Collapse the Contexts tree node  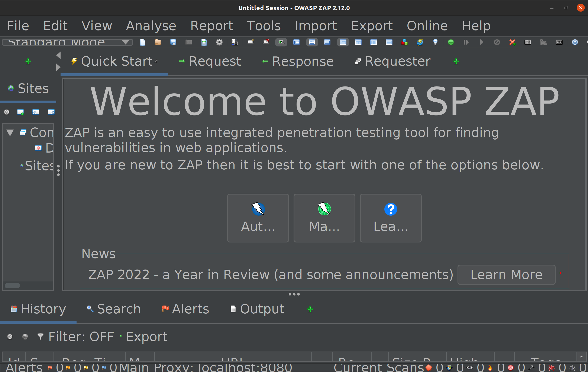(x=10, y=133)
